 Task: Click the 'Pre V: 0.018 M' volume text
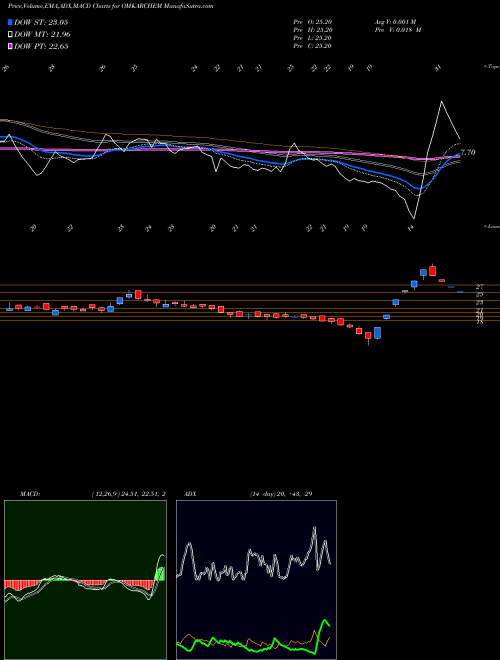click(x=397, y=30)
